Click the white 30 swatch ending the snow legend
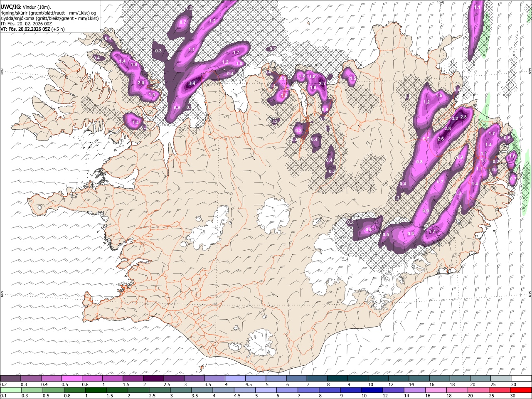Viewport: 532px width, 399px height. click(521, 379)
